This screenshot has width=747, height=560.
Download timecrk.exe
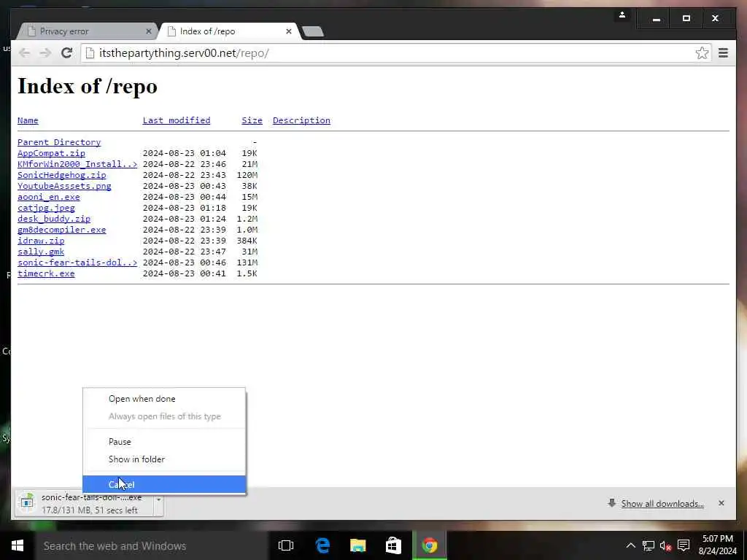click(46, 274)
